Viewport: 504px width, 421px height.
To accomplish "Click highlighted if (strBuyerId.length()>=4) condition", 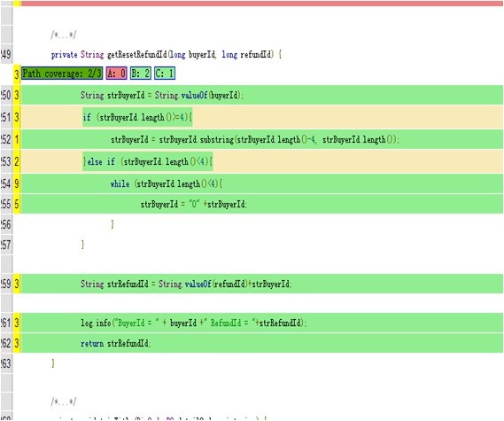I will pos(137,117).
